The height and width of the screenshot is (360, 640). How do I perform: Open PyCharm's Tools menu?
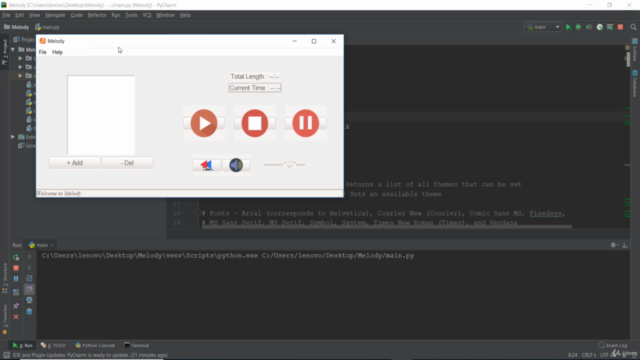[131, 15]
